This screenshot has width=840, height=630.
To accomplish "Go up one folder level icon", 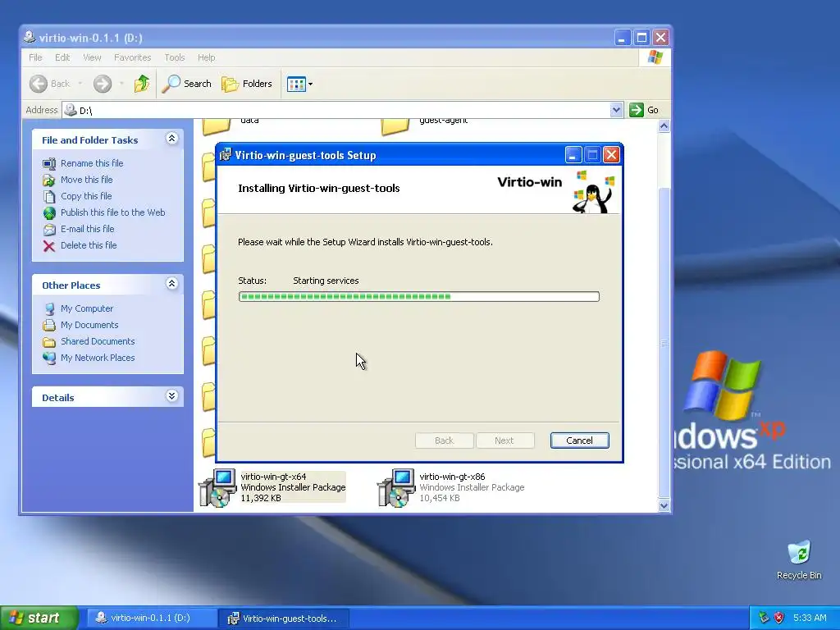I will tap(141, 84).
